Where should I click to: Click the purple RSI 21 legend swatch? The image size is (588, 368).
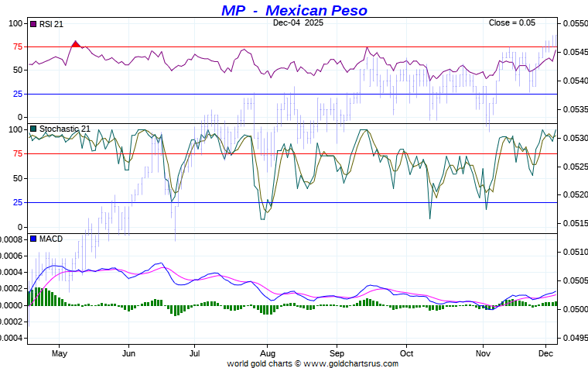pyautogui.click(x=33, y=24)
